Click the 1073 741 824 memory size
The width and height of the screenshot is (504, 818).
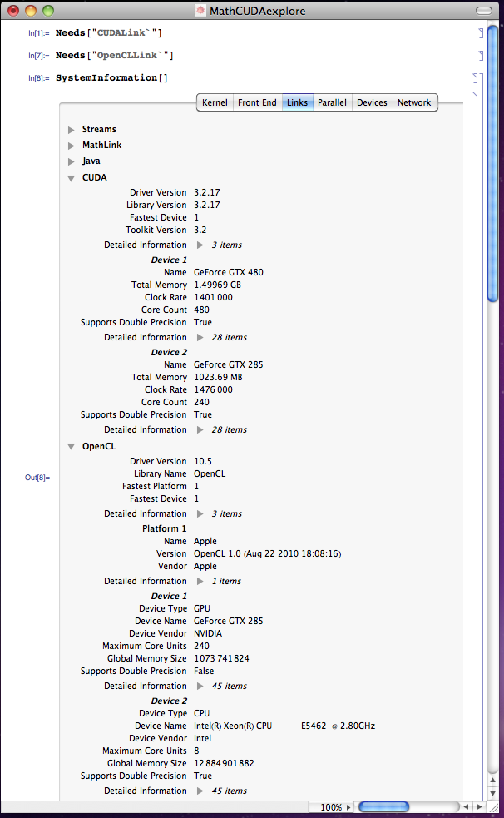(x=221, y=658)
